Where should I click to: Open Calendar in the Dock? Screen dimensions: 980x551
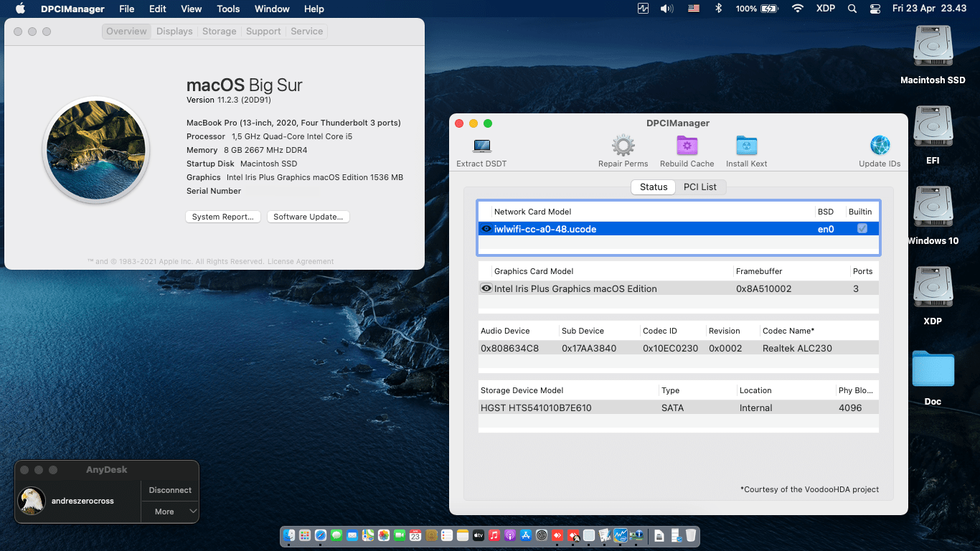(x=415, y=535)
